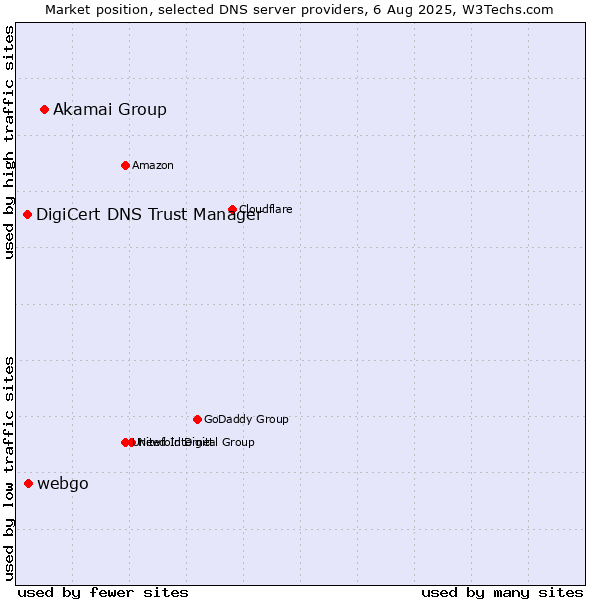Click the 'used by low traffic sites' axis label
Viewport: 600px width, 600px height.
[x=9, y=469]
